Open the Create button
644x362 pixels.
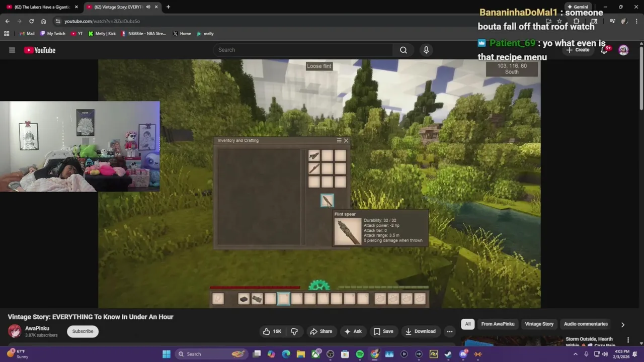point(578,50)
